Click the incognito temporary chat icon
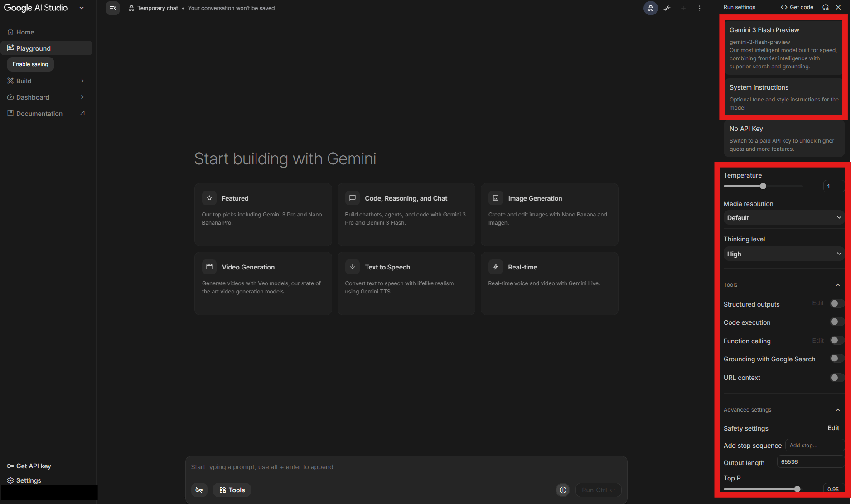The width and height of the screenshot is (851, 504). pos(650,8)
